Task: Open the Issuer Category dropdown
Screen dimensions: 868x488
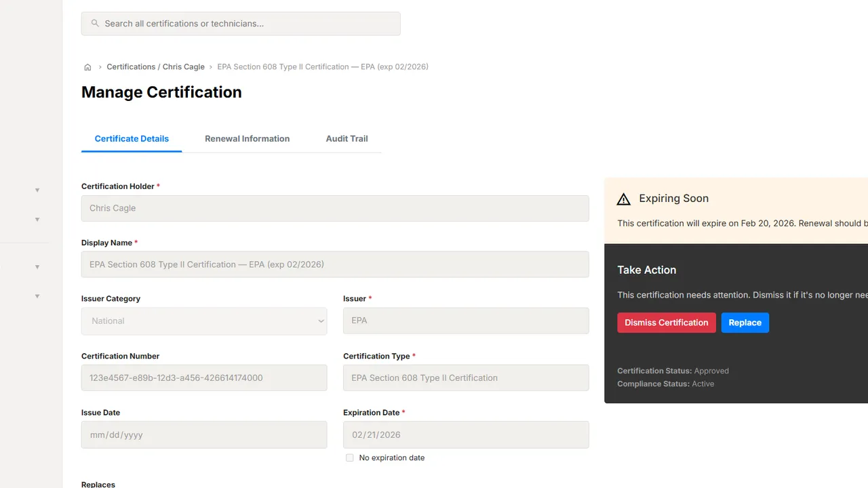Action: (x=204, y=321)
